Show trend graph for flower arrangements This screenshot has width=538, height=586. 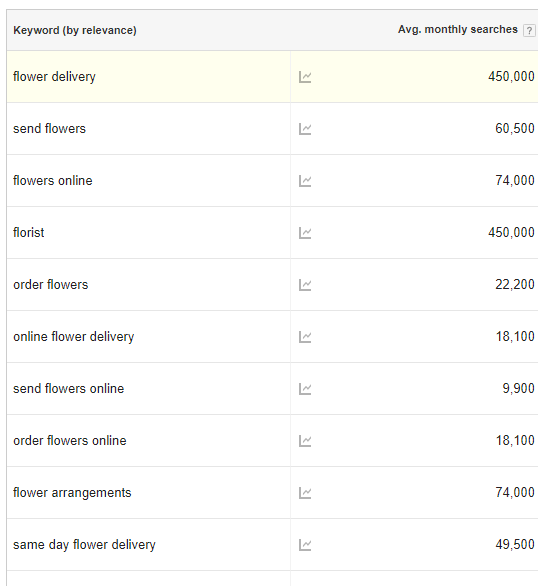305,493
